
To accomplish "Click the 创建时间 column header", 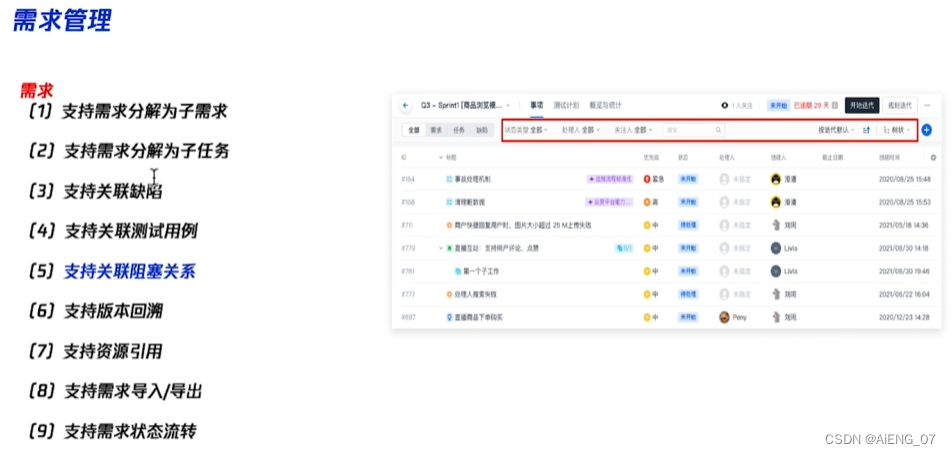I will 890,158.
